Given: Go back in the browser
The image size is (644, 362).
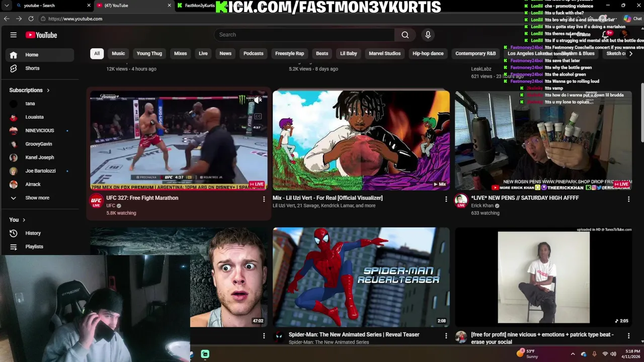Looking at the screenshot, I should 7,19.
